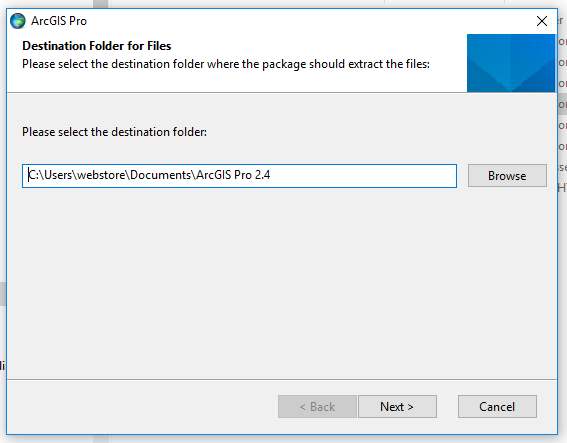Click the background window scrollbar above dialog
The width and height of the screenshot is (567, 443).
[101, 4]
